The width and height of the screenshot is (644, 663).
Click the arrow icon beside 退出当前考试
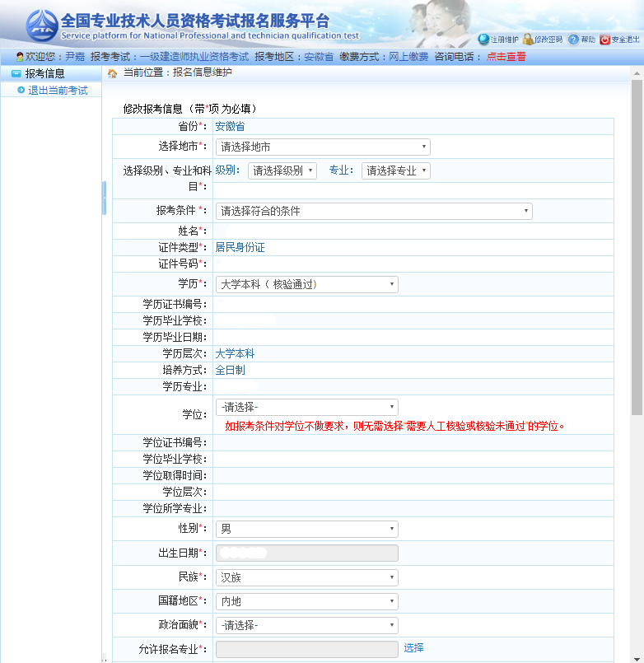point(21,90)
